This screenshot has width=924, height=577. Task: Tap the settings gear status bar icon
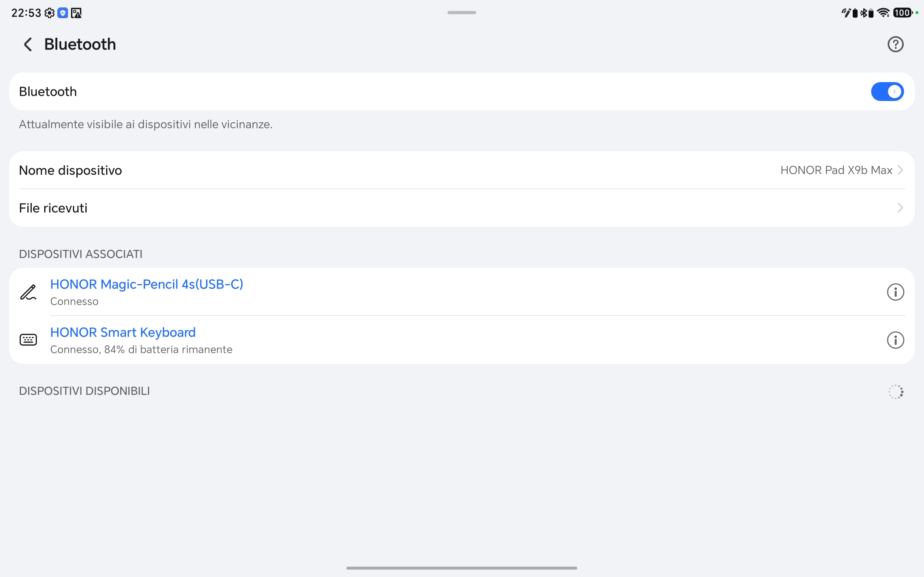click(50, 13)
